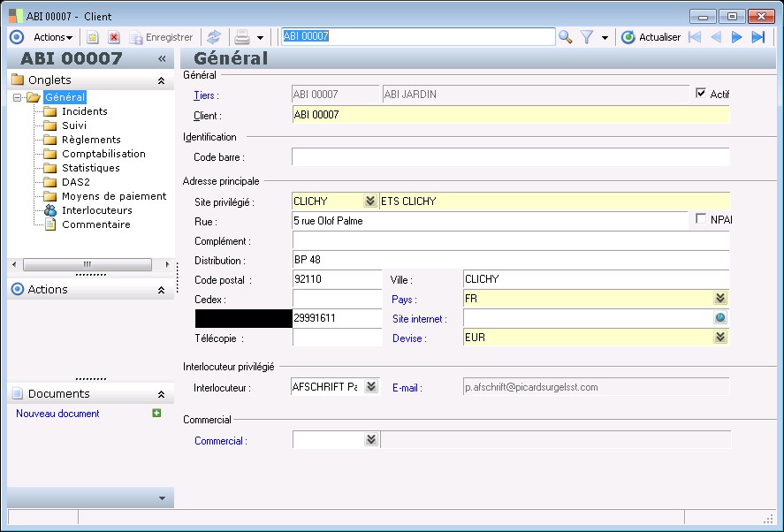Add document with green plus icon

(156, 413)
